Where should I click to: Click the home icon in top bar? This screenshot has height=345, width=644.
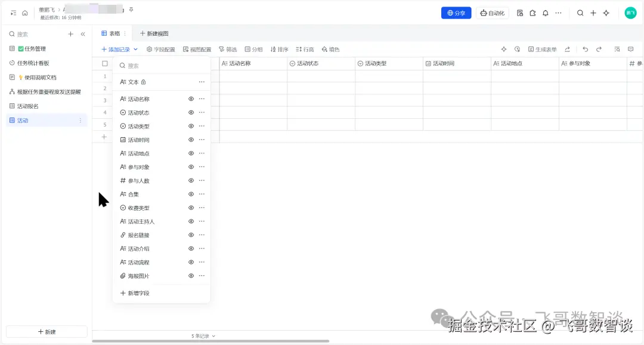tap(24, 13)
